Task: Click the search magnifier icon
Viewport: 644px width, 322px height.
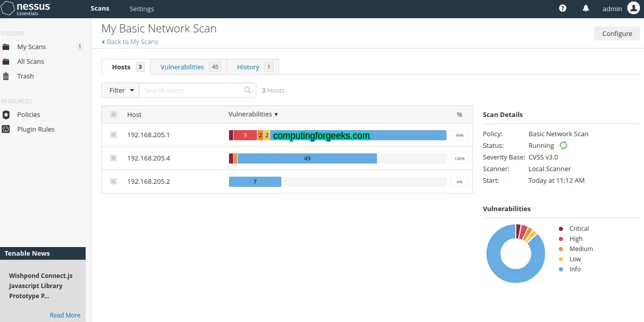Action: pos(247,91)
